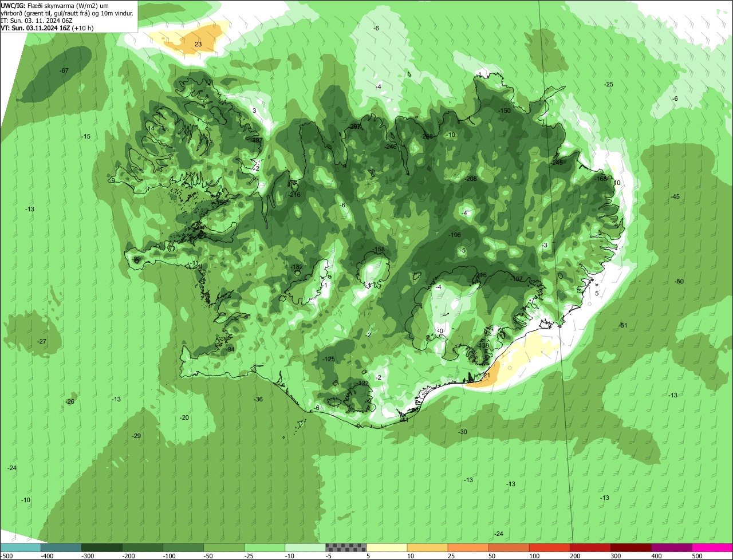Click the '-122' value in south Iceland
This screenshot has width=733, height=560.
point(362,383)
